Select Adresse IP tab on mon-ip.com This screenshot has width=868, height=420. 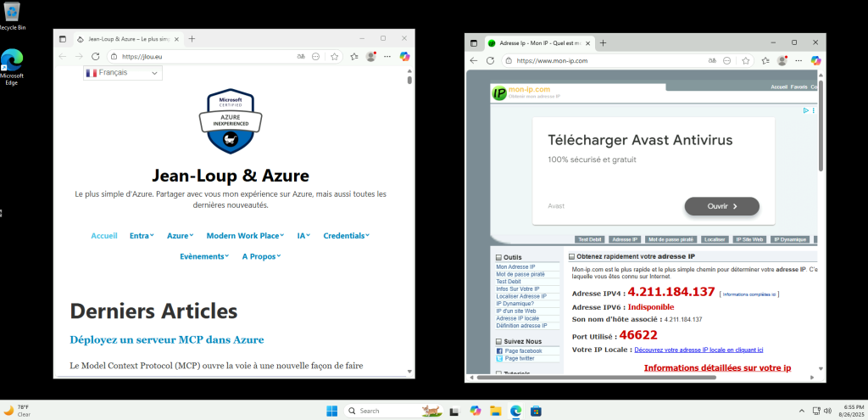(x=625, y=239)
